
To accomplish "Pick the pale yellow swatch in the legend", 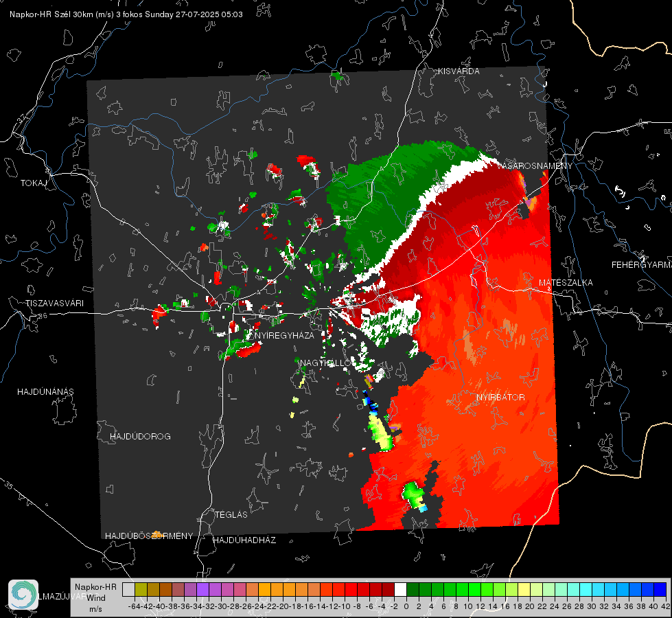I will [524, 589].
